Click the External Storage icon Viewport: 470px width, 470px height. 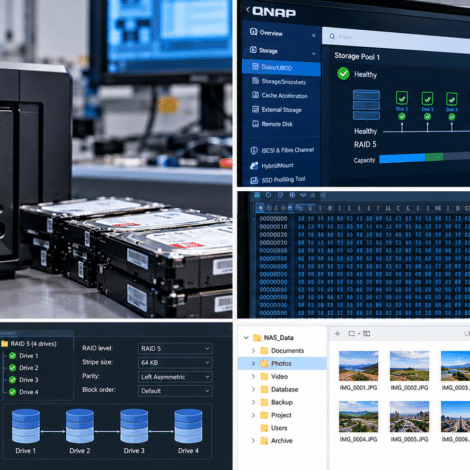tap(255, 109)
